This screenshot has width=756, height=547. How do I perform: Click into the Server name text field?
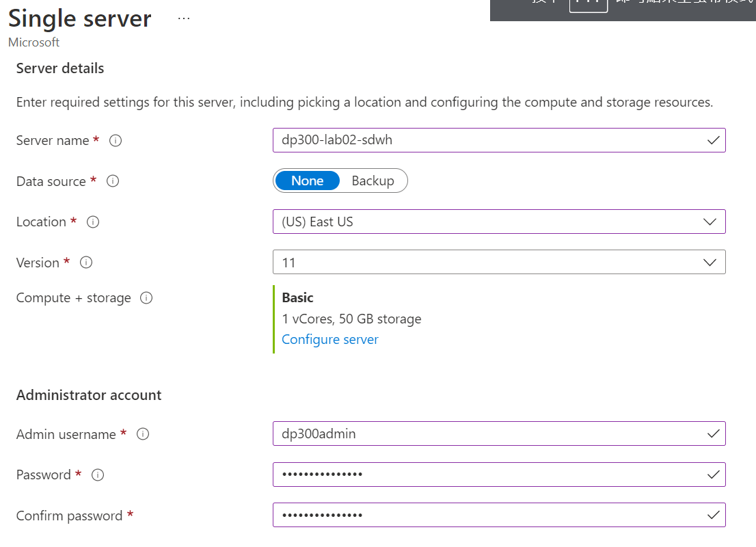tap(489, 141)
